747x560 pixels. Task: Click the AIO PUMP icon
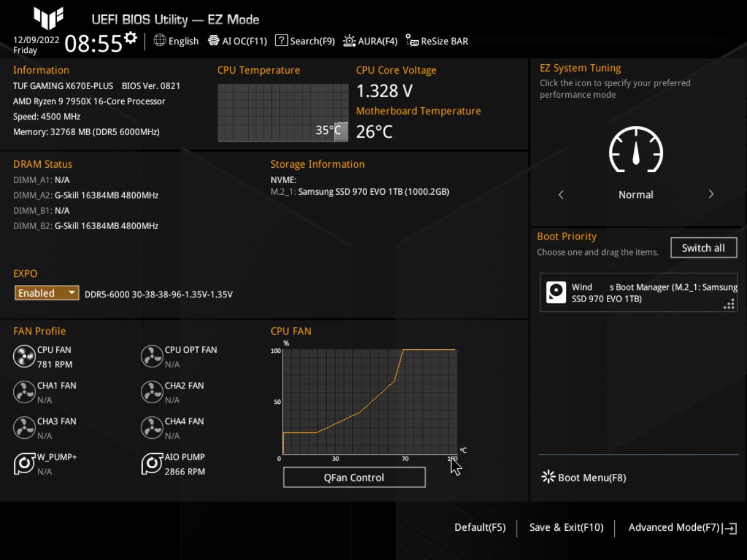point(152,464)
